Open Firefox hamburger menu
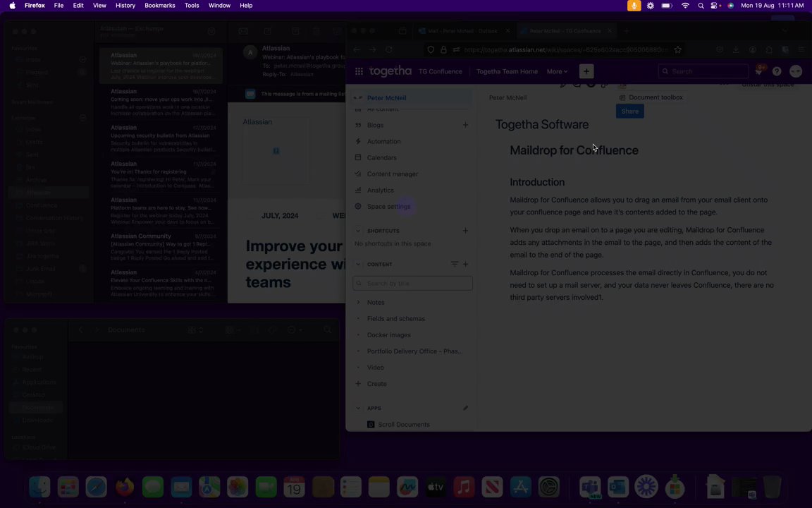Viewport: 812px width, 508px height. tap(801, 50)
